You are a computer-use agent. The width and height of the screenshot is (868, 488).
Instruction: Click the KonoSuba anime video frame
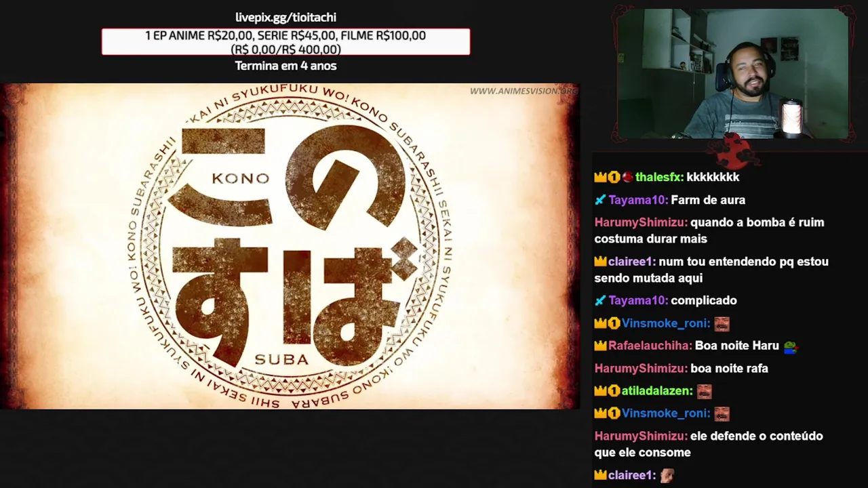pyautogui.click(x=289, y=246)
